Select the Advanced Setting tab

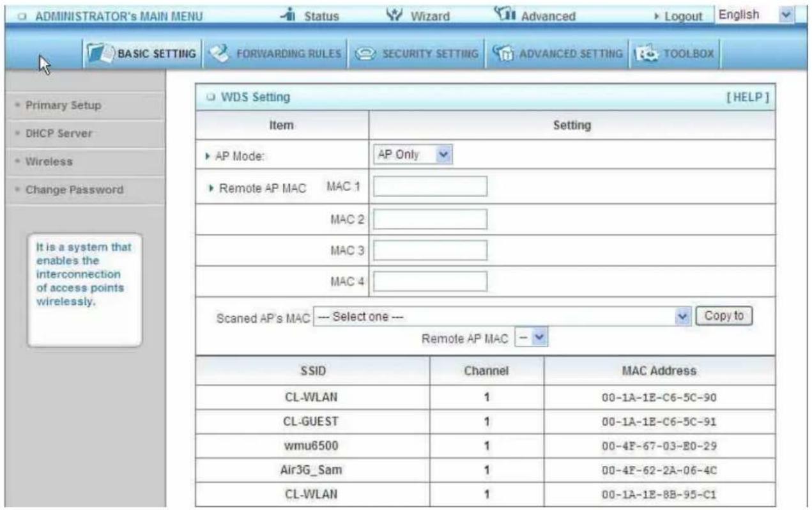click(558, 53)
